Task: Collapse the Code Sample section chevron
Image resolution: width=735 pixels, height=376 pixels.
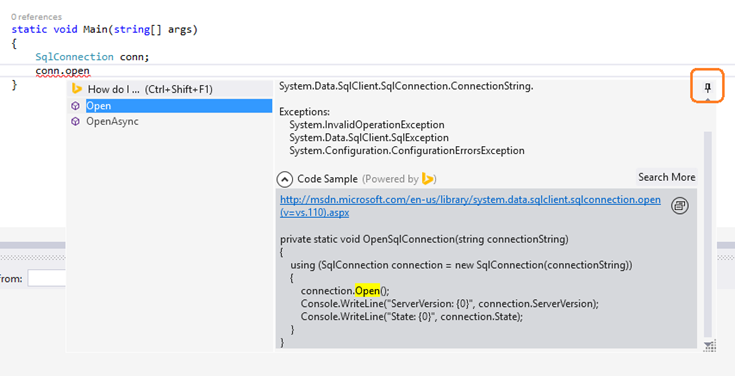Action: tap(284, 179)
